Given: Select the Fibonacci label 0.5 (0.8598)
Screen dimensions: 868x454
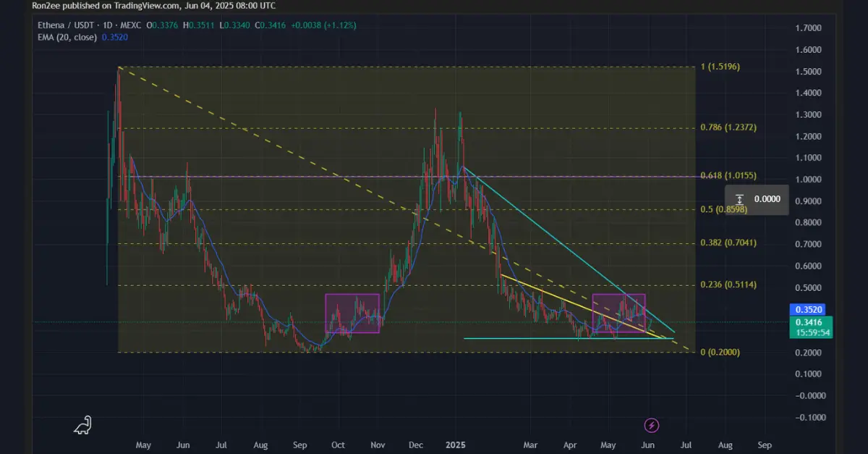Looking at the screenshot, I should (x=724, y=209).
